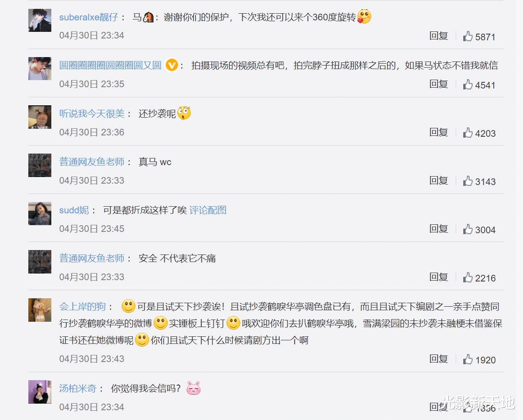Open 汤柏米奇's username link
This screenshot has width=523, height=420.
[78, 388]
